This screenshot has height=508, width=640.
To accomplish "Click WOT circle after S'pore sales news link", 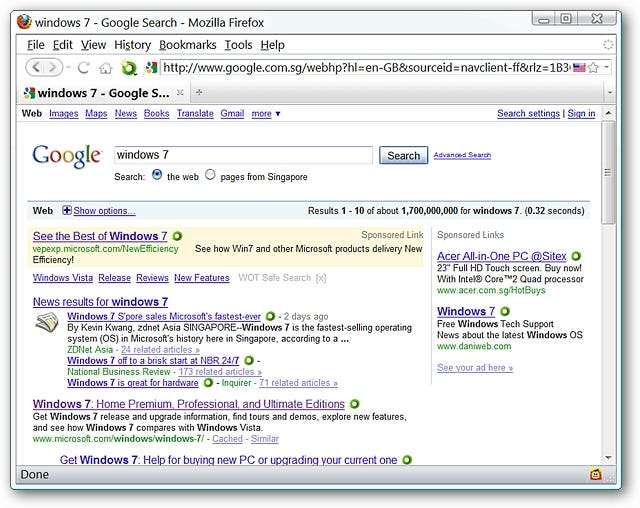I will pos(270,316).
